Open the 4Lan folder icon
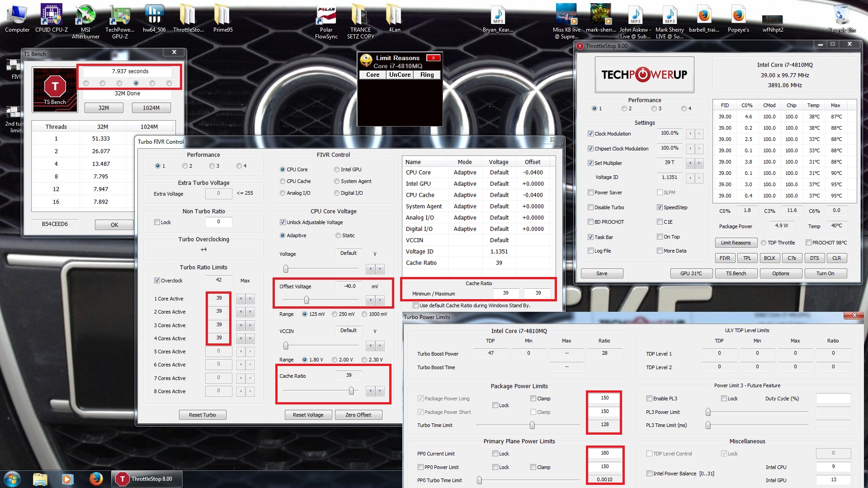The width and height of the screenshot is (868, 488). pyautogui.click(x=394, y=18)
